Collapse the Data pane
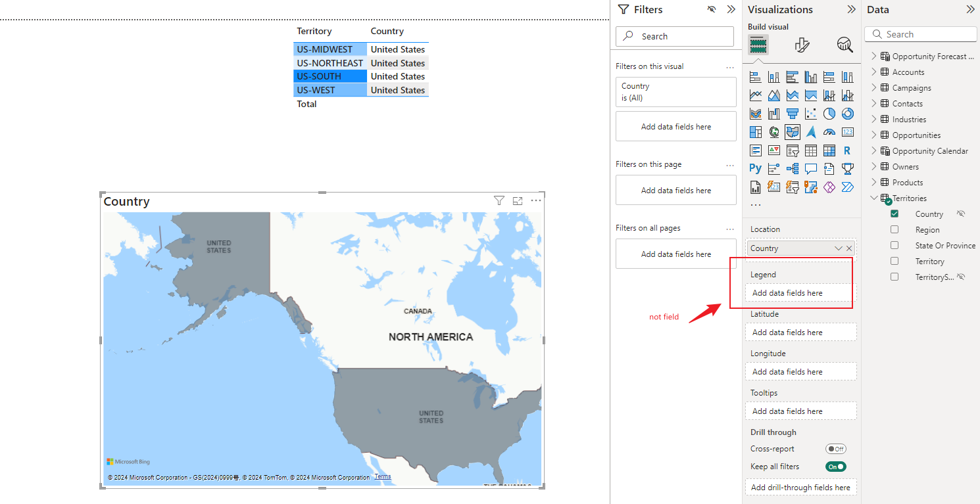The height and width of the screenshot is (504, 980). point(970,9)
